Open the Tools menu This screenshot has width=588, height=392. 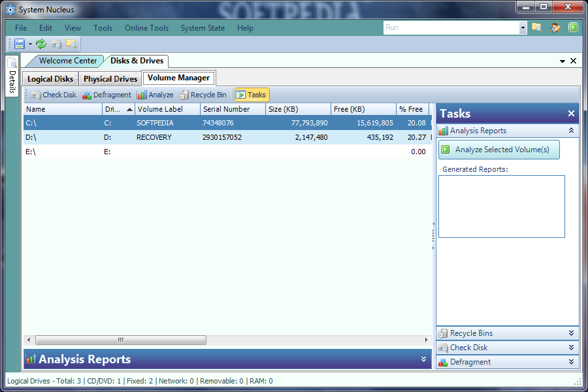tap(103, 28)
